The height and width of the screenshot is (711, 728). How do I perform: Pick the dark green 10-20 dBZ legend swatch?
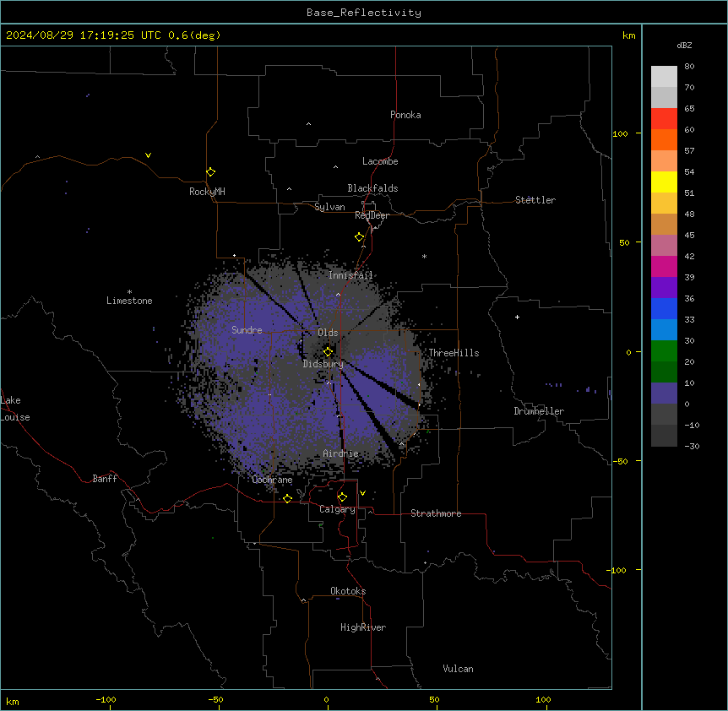pos(664,372)
